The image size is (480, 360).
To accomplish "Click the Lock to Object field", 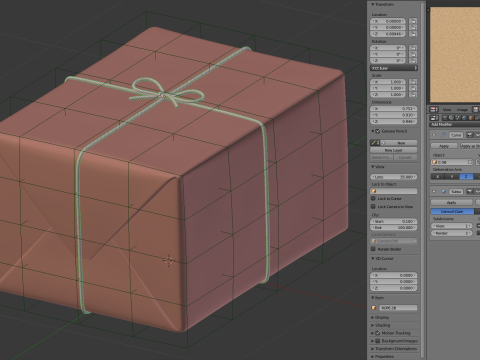I will tap(394, 191).
